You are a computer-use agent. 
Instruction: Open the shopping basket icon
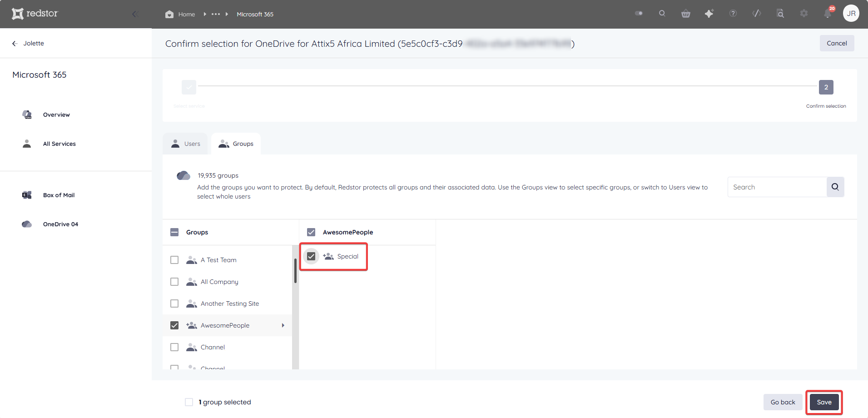tap(686, 14)
